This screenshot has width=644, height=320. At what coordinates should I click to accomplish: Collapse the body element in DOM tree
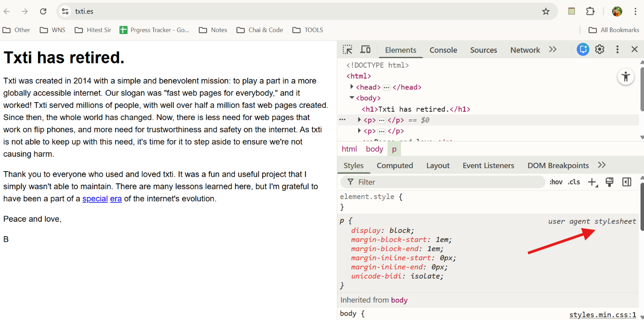click(352, 98)
